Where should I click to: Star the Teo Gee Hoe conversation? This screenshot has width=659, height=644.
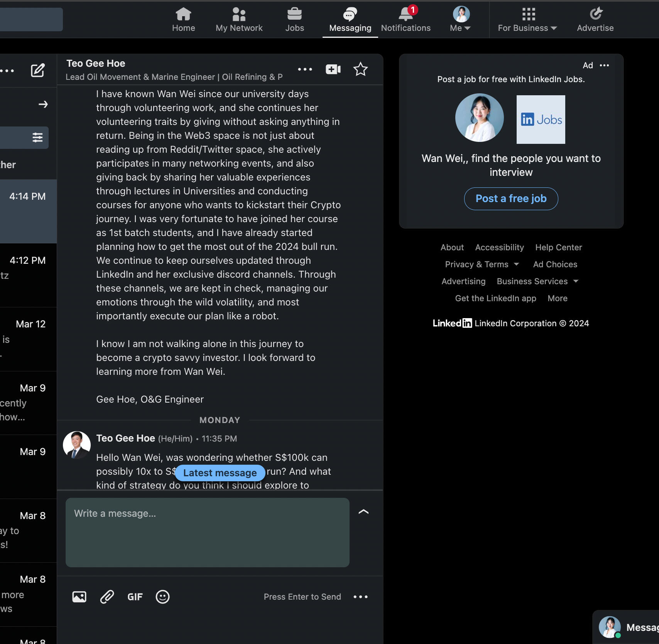(360, 69)
